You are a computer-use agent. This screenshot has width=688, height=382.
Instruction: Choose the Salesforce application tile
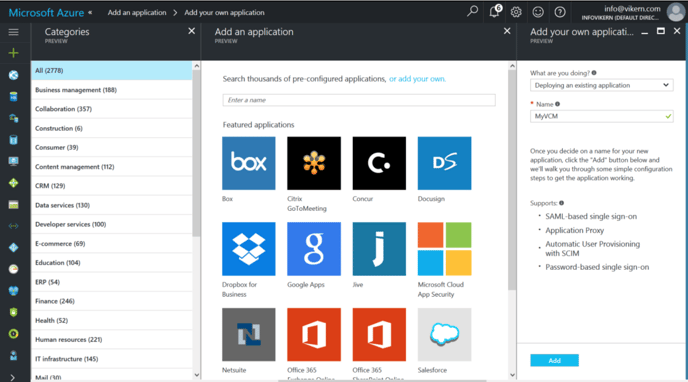444,335
